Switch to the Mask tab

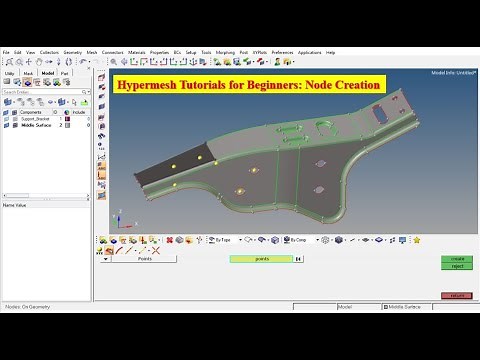28,73
